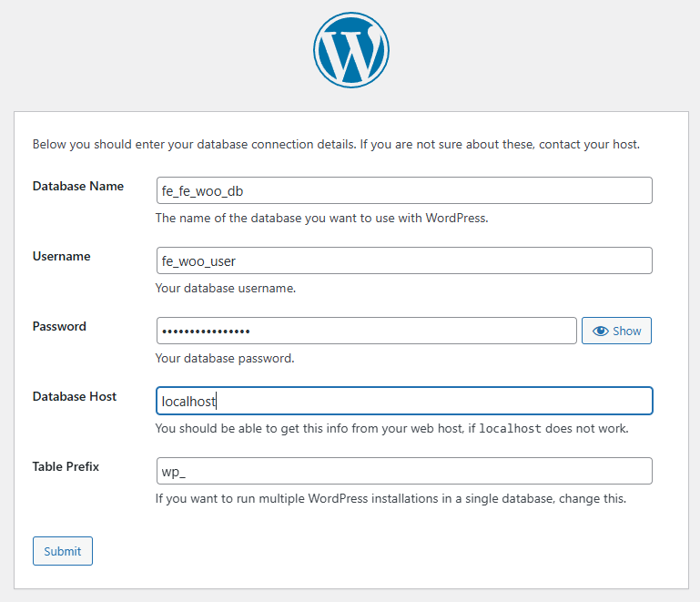Focus the Table Prefix field with wp_
Image resolution: width=700 pixels, height=602 pixels.
(x=404, y=471)
